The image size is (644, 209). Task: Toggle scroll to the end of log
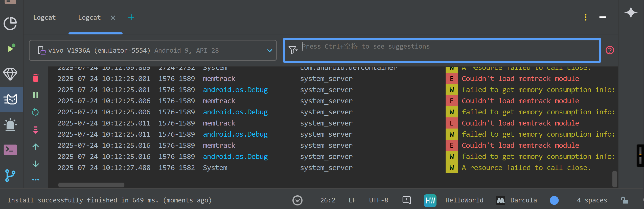tap(36, 130)
